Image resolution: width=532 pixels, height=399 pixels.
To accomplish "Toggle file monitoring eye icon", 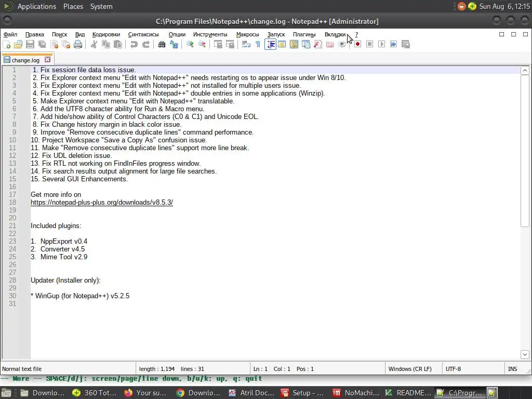I will [342, 44].
